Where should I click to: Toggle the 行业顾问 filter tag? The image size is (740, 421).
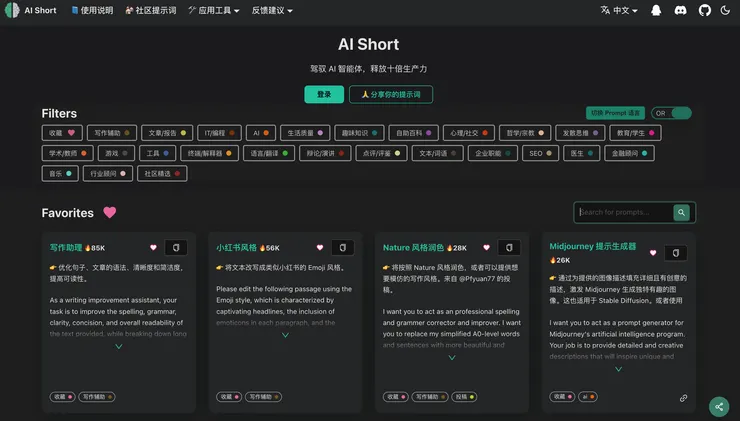coord(108,174)
